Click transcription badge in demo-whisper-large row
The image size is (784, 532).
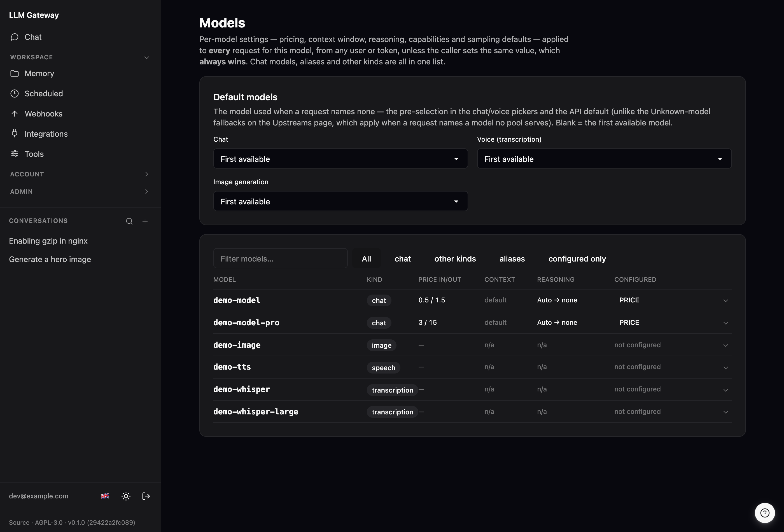392,412
